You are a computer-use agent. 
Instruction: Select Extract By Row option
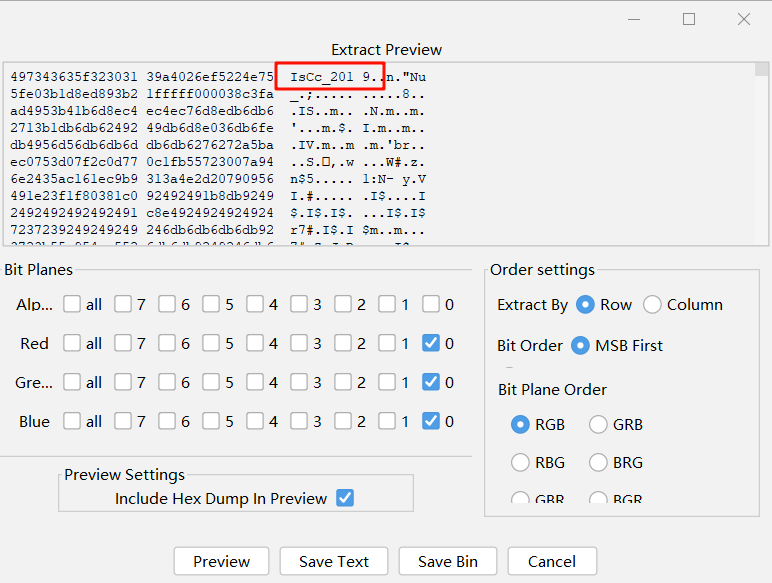pos(585,304)
